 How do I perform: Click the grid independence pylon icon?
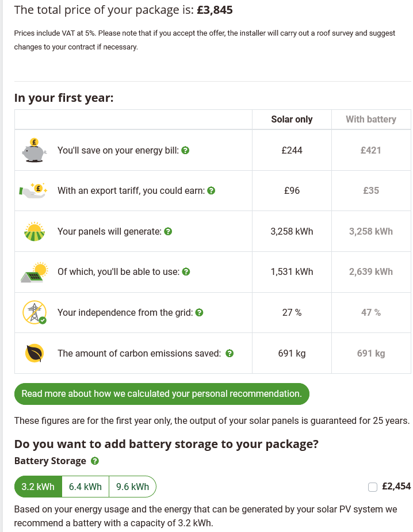pos(35,312)
